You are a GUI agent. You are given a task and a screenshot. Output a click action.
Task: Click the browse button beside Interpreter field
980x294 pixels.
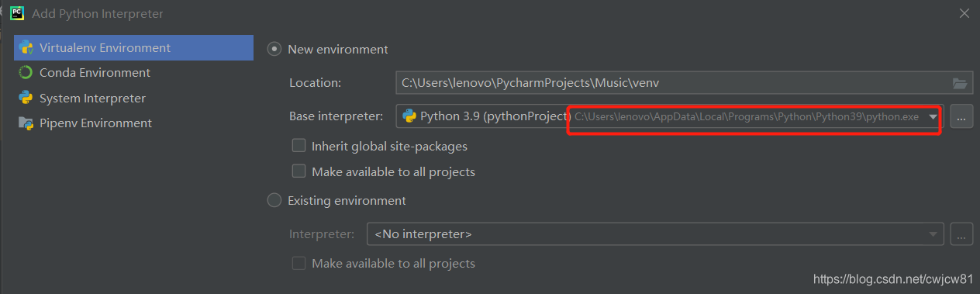click(961, 233)
